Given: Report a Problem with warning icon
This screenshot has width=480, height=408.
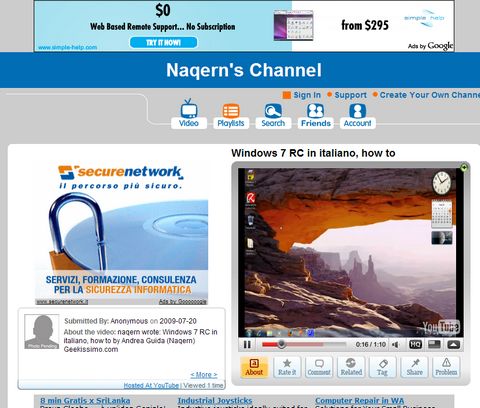Looking at the screenshot, I should coord(446,367).
